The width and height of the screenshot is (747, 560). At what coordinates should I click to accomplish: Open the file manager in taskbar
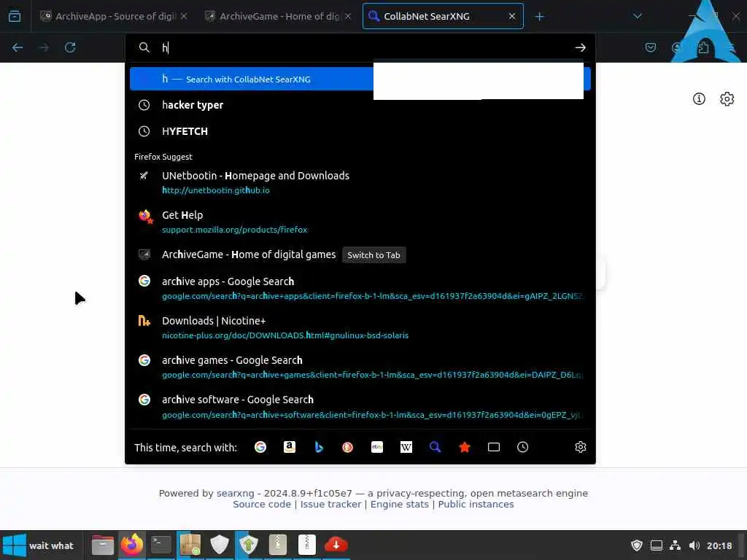click(x=102, y=545)
